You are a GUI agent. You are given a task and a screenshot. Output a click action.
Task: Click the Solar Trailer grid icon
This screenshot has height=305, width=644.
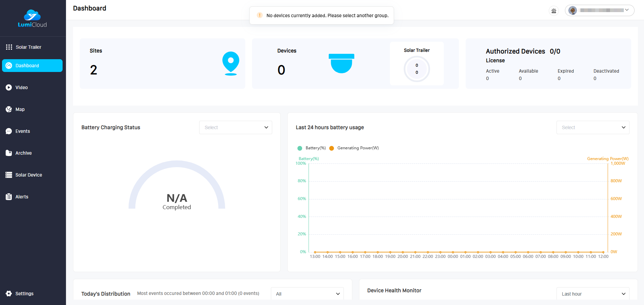(x=9, y=47)
